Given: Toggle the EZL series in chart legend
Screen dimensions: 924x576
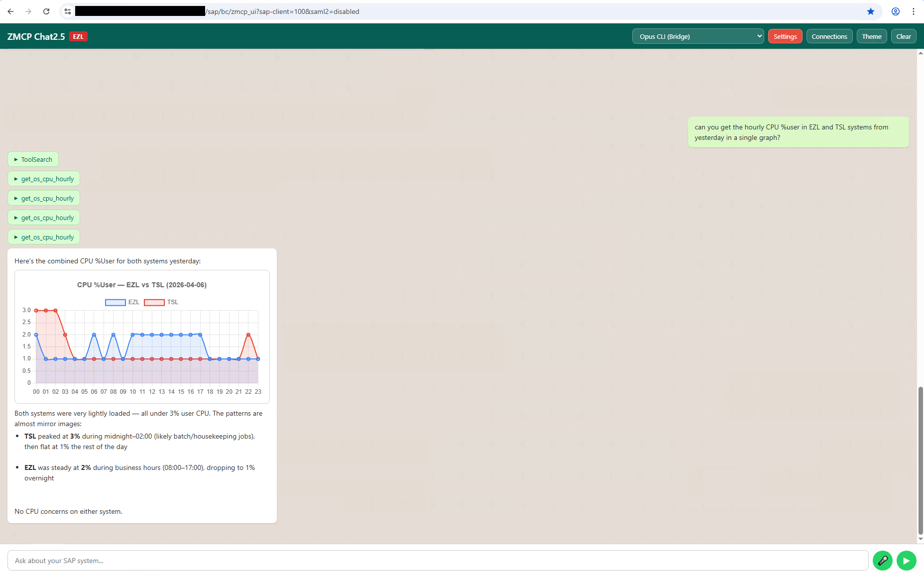Looking at the screenshot, I should pos(122,302).
